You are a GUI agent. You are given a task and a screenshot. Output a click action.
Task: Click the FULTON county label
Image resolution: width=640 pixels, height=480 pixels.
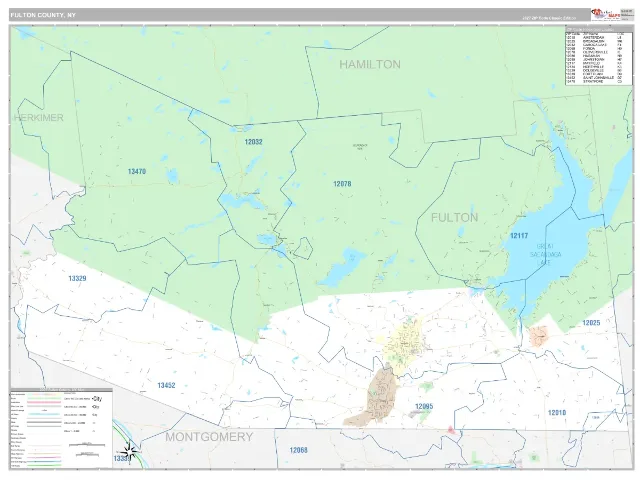(x=454, y=218)
